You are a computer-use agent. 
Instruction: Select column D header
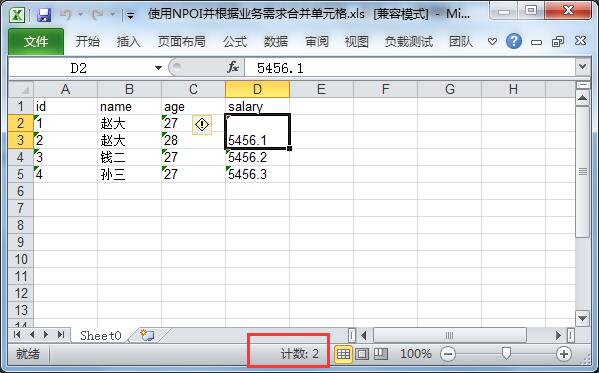[x=257, y=89]
